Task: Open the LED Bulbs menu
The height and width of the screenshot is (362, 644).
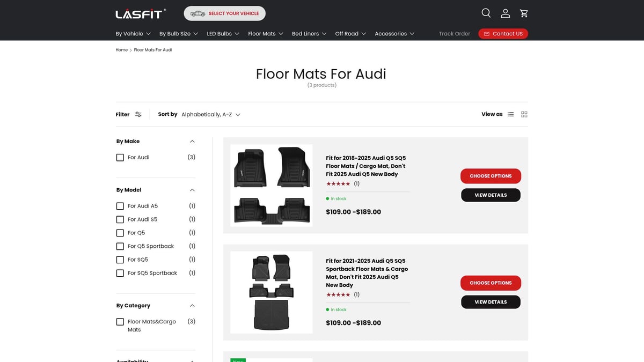Action: point(223,34)
